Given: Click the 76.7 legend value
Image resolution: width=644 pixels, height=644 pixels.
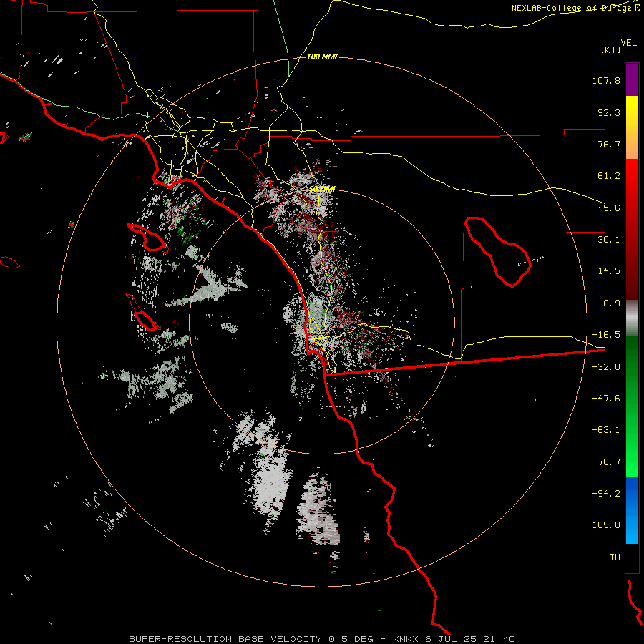Looking at the screenshot, I should point(609,144).
